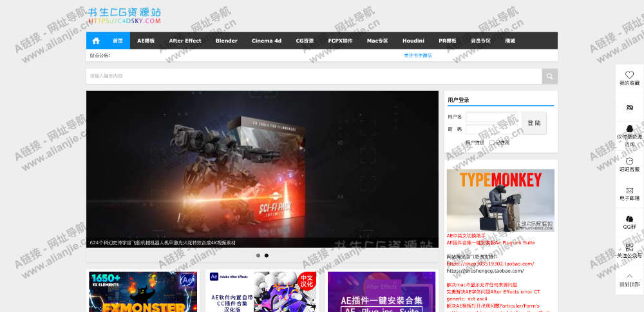Open the AE插件一键安装合集 thumbnail

[381, 292]
